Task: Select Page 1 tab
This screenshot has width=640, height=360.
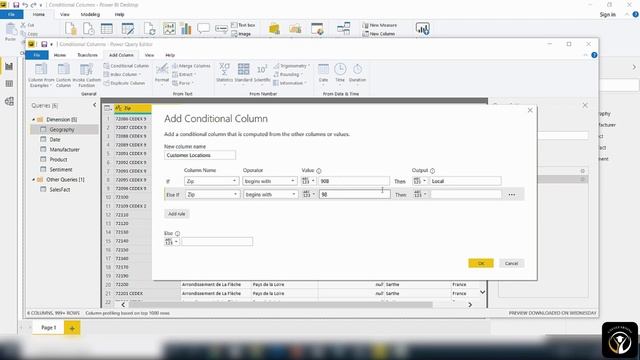Action: (x=48, y=328)
